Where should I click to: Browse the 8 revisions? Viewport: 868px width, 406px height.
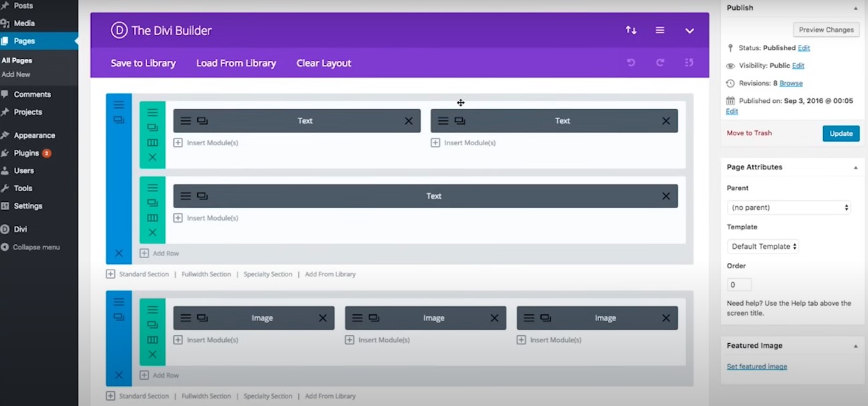(x=791, y=84)
